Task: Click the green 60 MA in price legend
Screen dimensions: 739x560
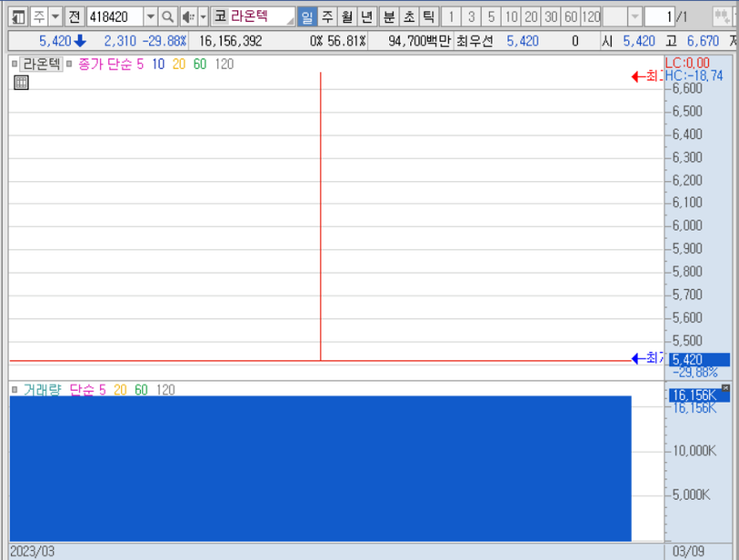Action: pos(200,64)
